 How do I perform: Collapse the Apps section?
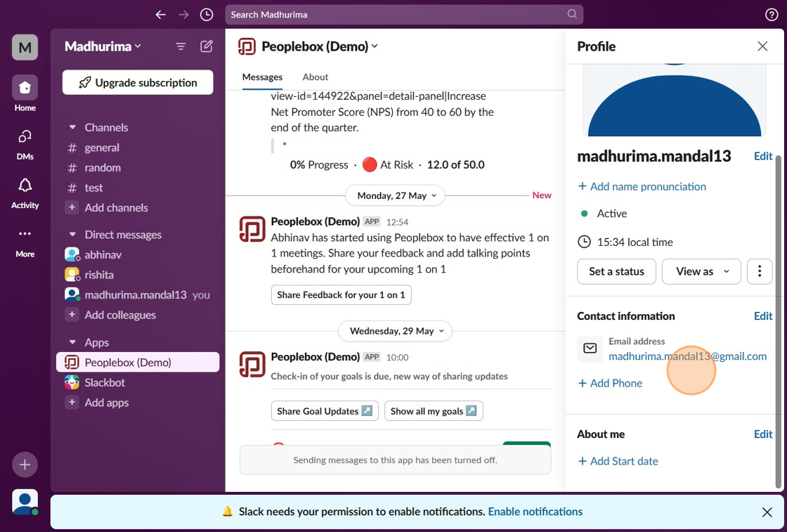tap(72, 342)
